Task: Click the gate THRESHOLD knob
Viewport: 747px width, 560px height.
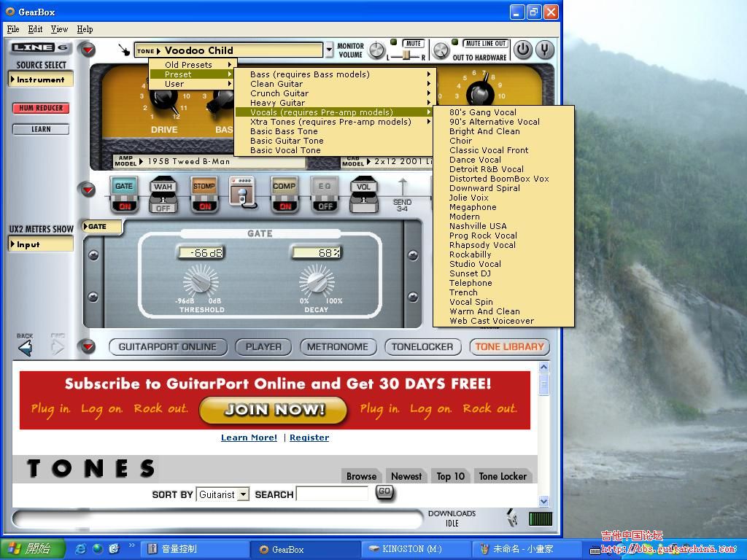Action: click(x=201, y=281)
